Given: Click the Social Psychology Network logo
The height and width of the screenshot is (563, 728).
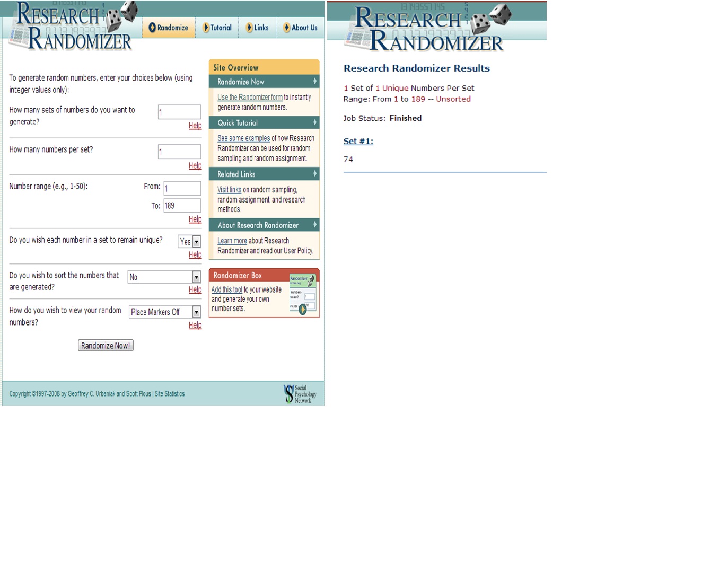Looking at the screenshot, I should pyautogui.click(x=300, y=394).
